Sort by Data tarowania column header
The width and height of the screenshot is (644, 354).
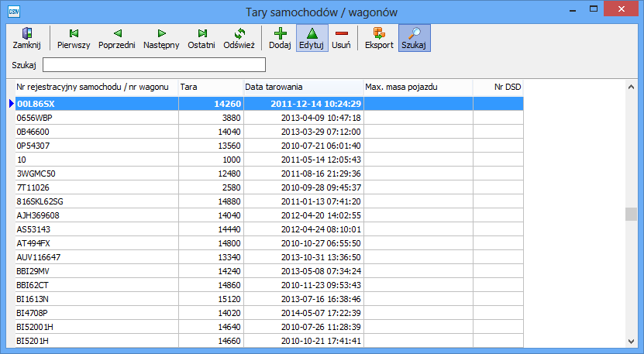(302, 88)
